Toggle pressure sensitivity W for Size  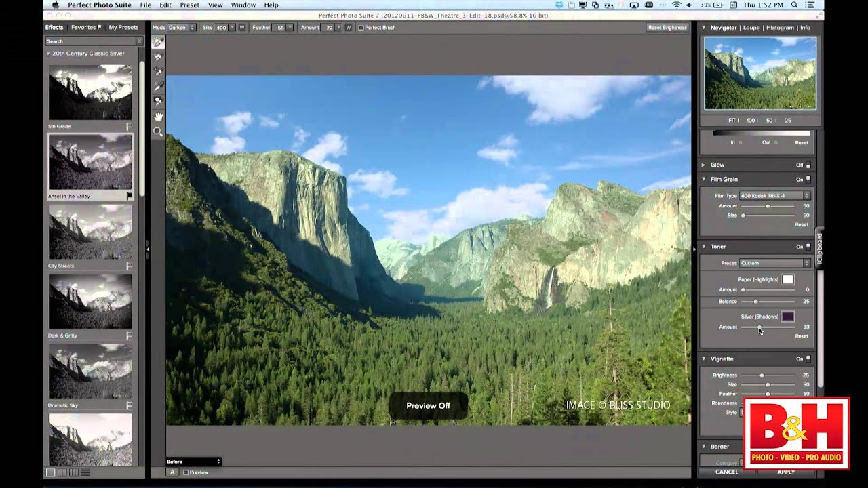click(x=241, y=28)
